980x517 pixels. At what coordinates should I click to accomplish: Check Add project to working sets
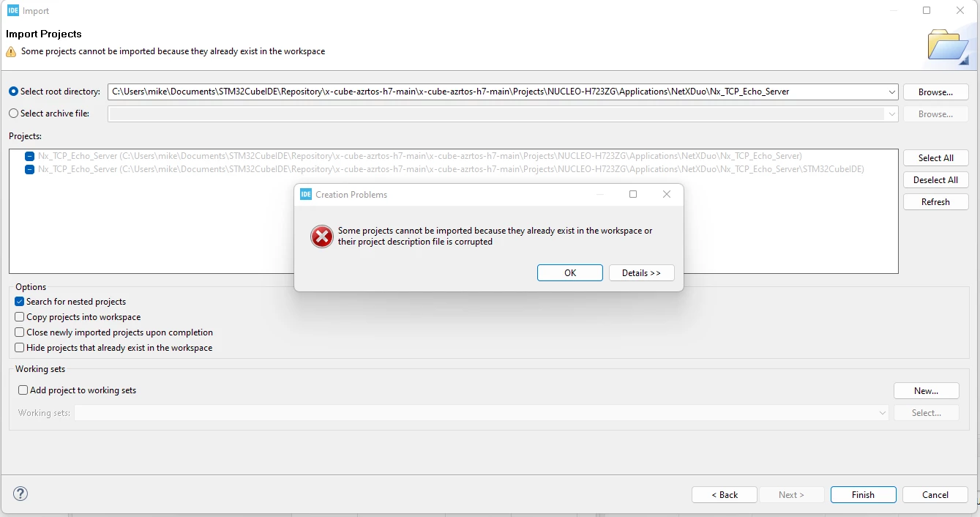coord(23,390)
